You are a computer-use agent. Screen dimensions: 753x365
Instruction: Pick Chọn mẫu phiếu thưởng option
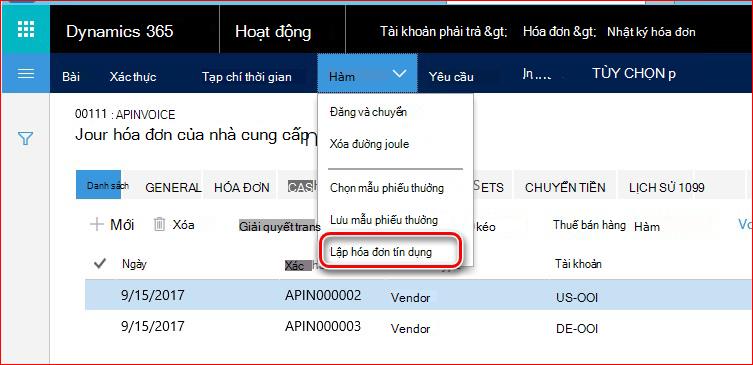click(x=387, y=188)
